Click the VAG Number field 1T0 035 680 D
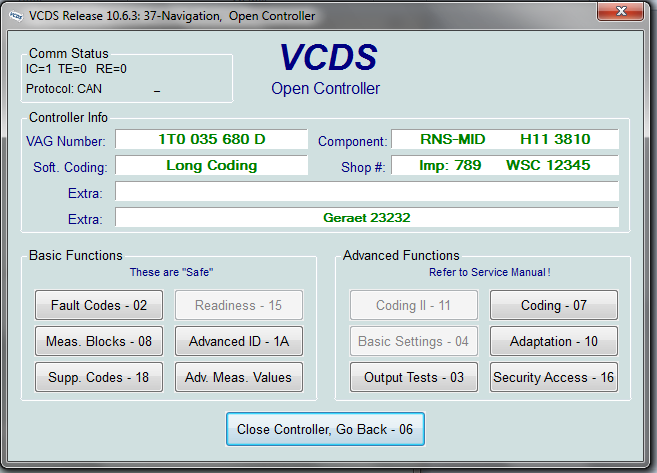The width and height of the screenshot is (657, 473). point(212,139)
